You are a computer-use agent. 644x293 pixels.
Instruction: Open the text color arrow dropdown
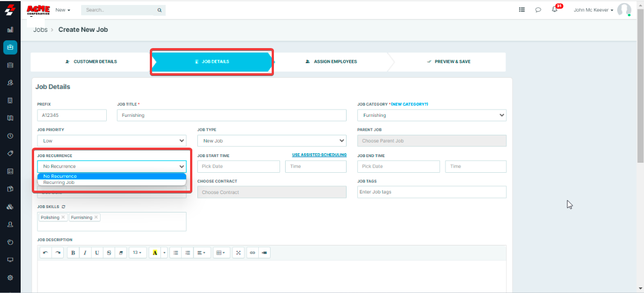[x=165, y=253]
